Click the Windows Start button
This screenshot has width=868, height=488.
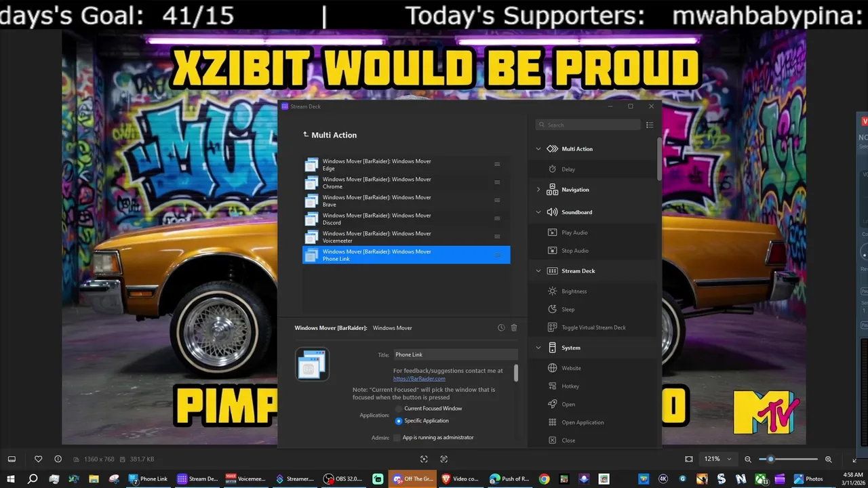click(x=11, y=479)
